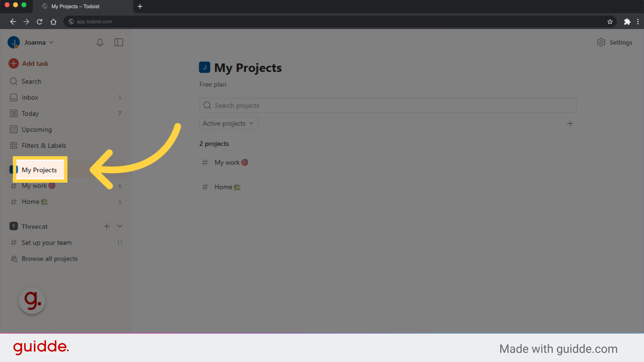Open the Active projects filter dropdown

coord(228,123)
